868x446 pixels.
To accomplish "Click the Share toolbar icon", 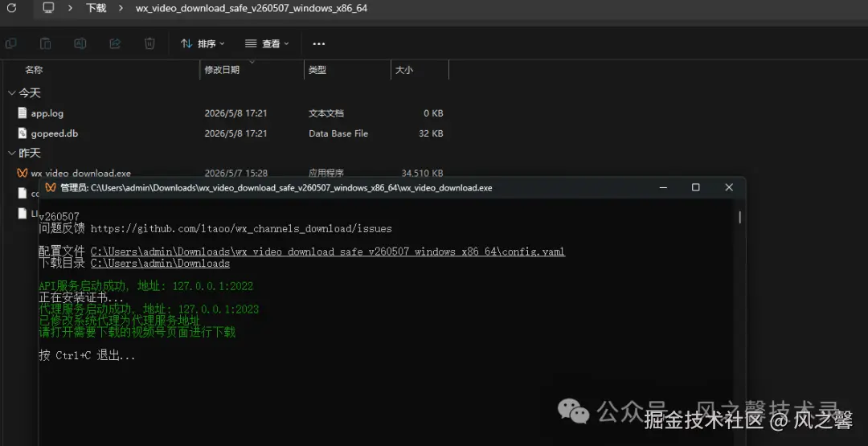I will click(115, 43).
